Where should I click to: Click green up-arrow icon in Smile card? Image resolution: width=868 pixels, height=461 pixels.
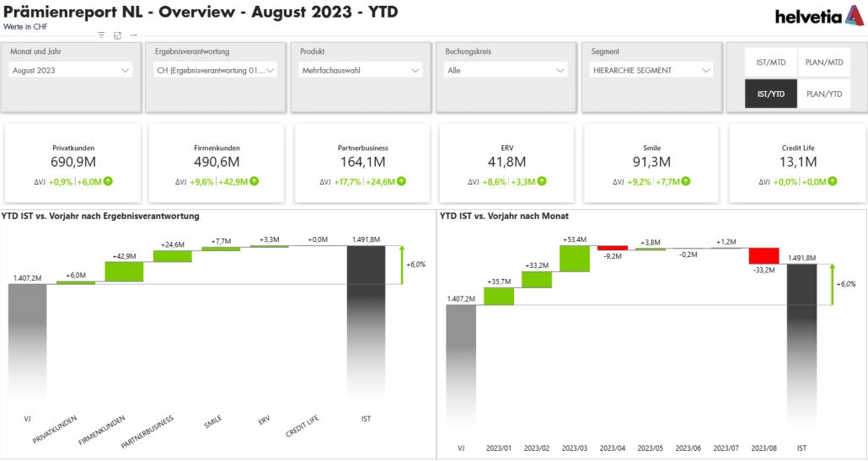pos(686,181)
